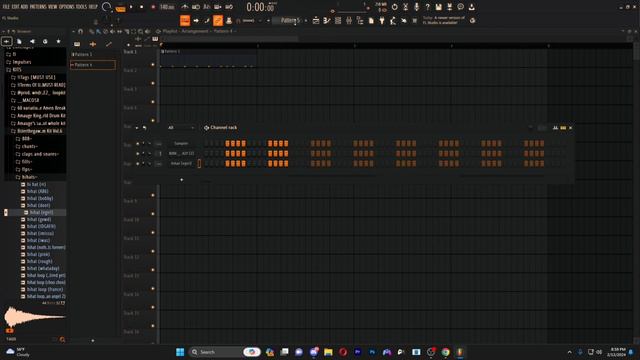Screen dimensions: 640x360
Task: Click the tempo tapper icon
Action: (x=393, y=20)
